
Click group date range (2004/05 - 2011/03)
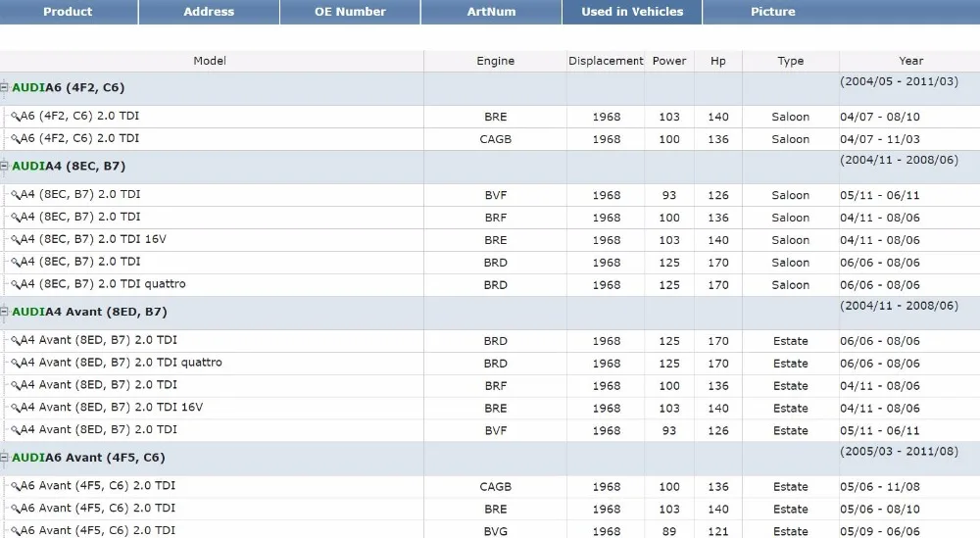coord(899,81)
